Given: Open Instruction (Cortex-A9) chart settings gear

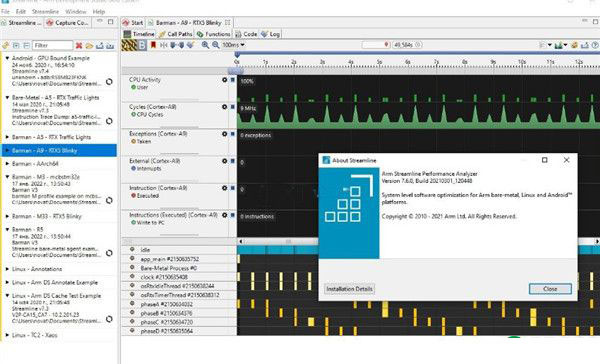Looking at the screenshot, I should pos(225,188).
